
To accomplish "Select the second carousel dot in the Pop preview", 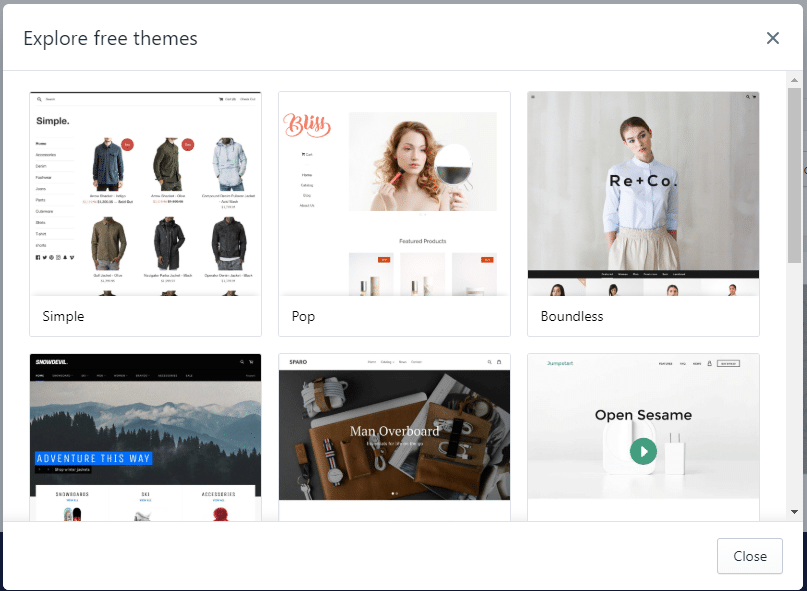I will 424,214.
